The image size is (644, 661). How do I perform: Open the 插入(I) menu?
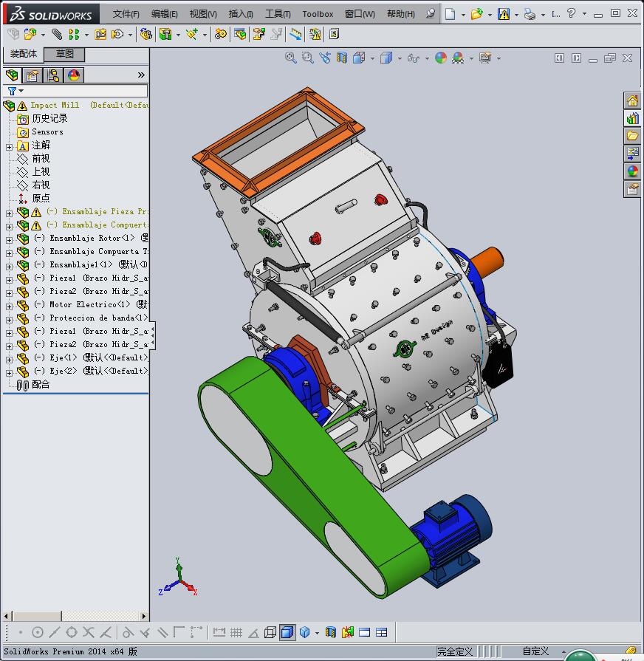click(241, 14)
